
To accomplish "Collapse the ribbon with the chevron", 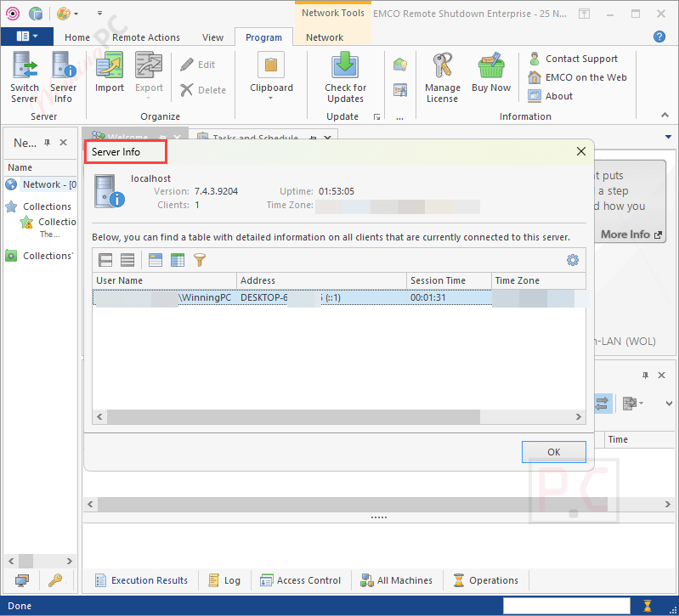I will click(x=665, y=116).
